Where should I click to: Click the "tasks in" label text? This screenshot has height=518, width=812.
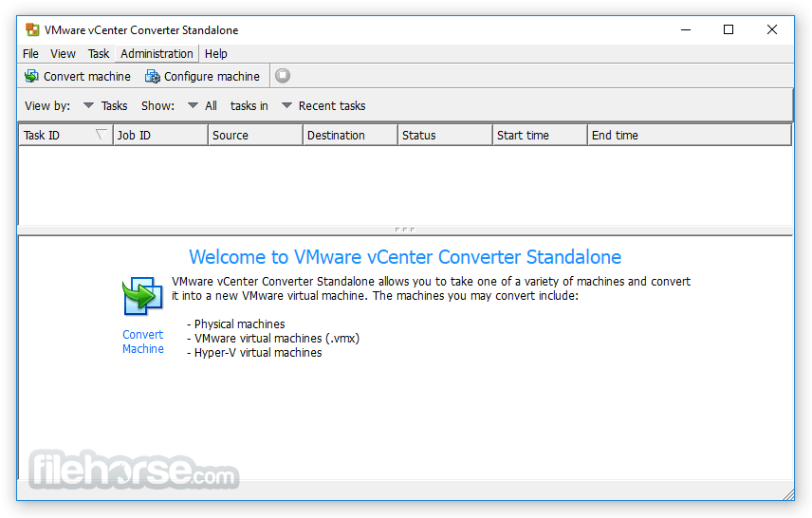click(x=249, y=105)
